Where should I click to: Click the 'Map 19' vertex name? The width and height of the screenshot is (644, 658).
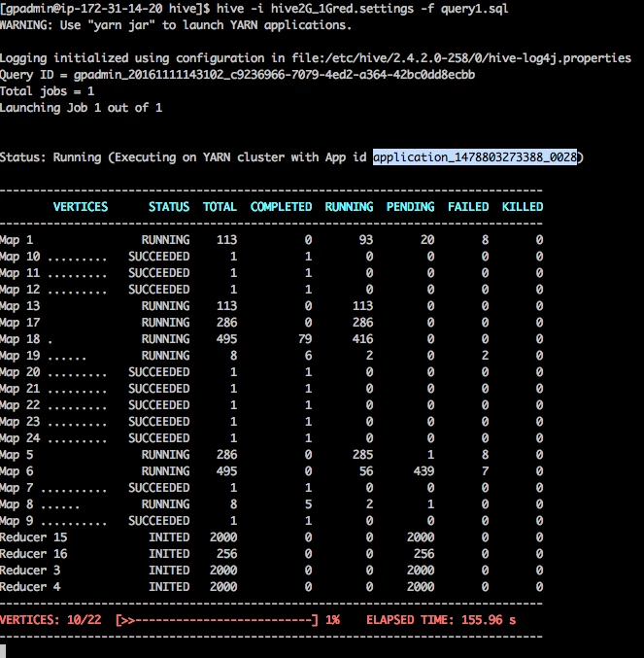click(20, 356)
